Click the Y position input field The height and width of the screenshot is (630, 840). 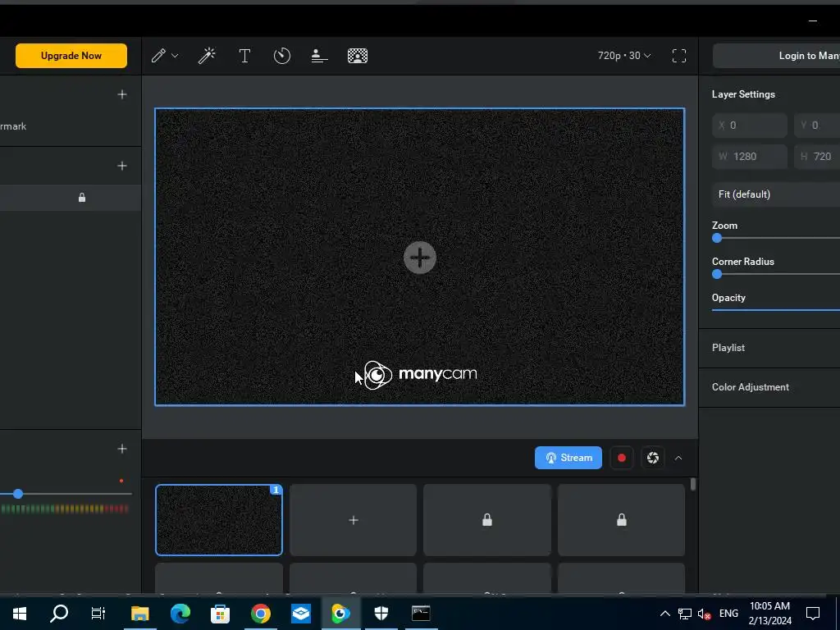(x=817, y=126)
